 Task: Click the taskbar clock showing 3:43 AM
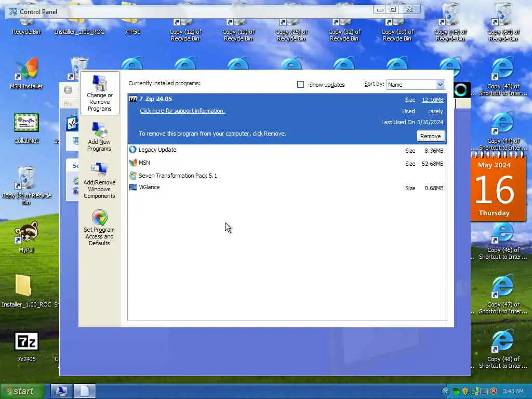pyautogui.click(x=513, y=391)
